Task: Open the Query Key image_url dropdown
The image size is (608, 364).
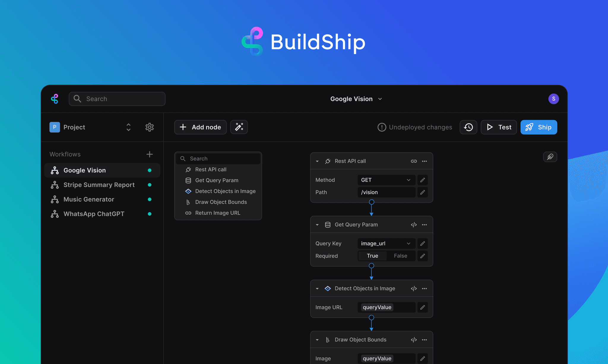Action: click(386, 243)
